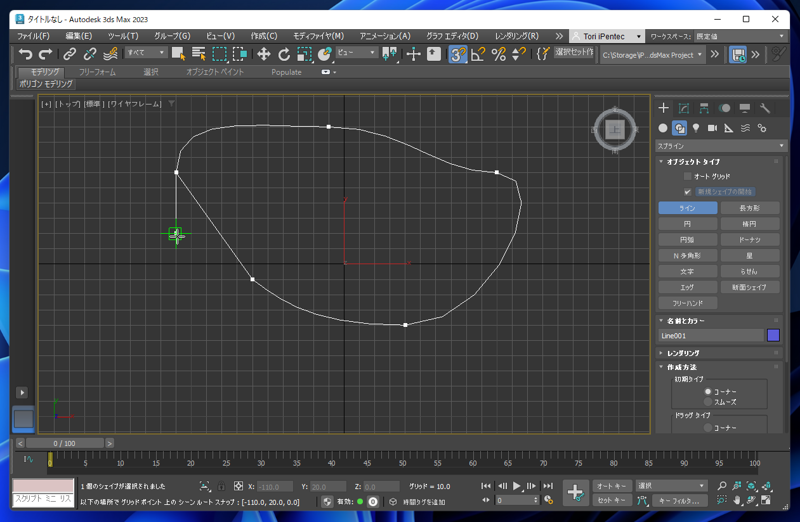This screenshot has height=522, width=800.
Task: Click the Redo arrow icon
Action: click(45, 54)
